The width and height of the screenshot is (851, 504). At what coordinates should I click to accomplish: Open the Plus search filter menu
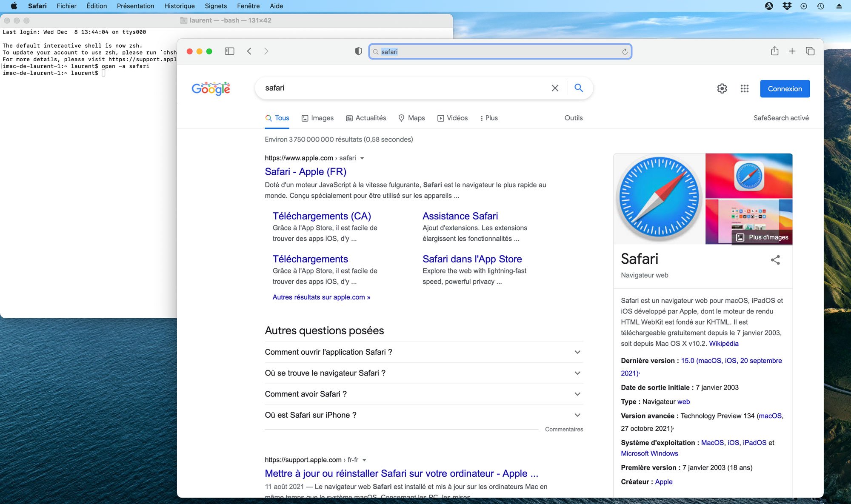coord(489,118)
